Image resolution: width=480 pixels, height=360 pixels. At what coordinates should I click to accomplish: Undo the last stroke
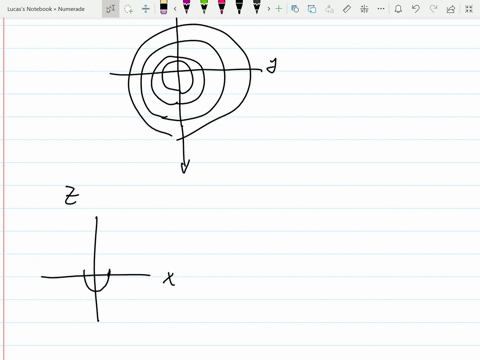(x=415, y=9)
